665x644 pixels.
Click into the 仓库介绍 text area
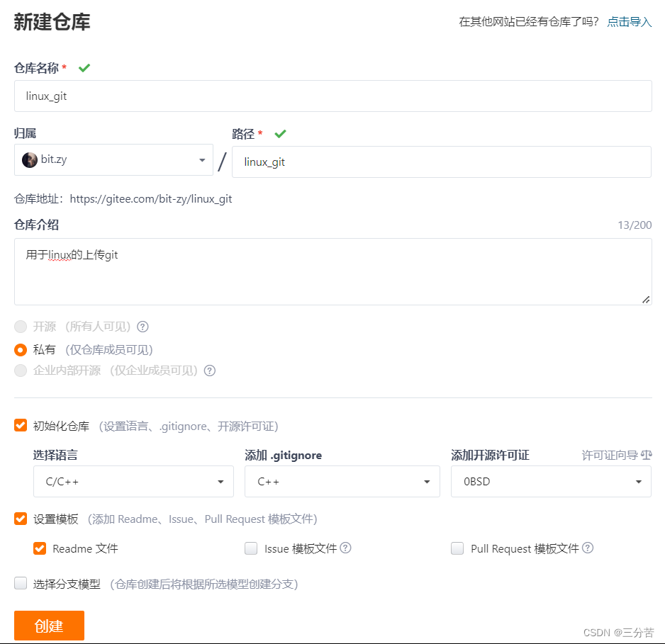click(333, 271)
